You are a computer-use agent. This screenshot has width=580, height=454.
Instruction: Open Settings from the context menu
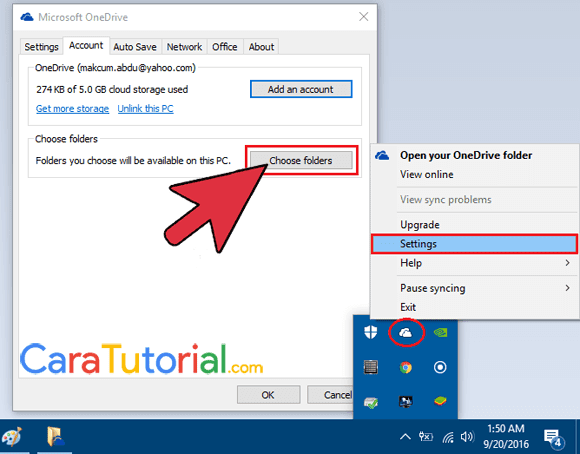475,244
